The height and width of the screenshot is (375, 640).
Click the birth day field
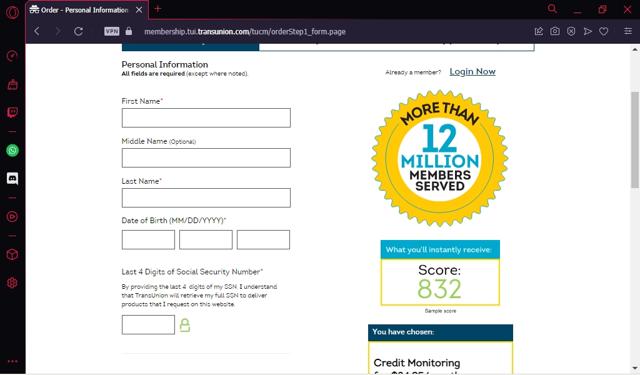206,240
